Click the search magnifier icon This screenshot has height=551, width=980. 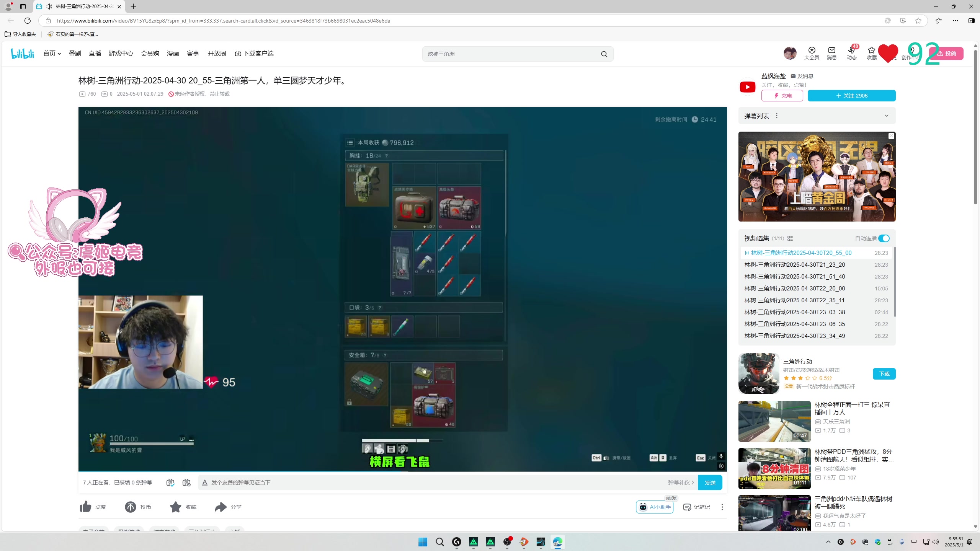(604, 54)
